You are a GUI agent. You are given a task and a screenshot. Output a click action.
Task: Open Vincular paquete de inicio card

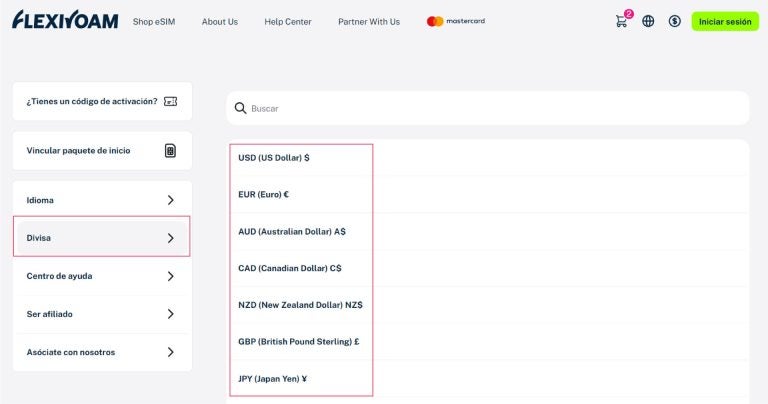pyautogui.click(x=102, y=151)
